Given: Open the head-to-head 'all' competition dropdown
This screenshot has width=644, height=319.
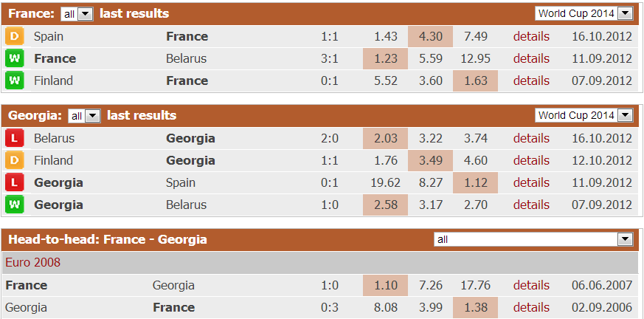Looking at the screenshot, I should pos(533,239).
